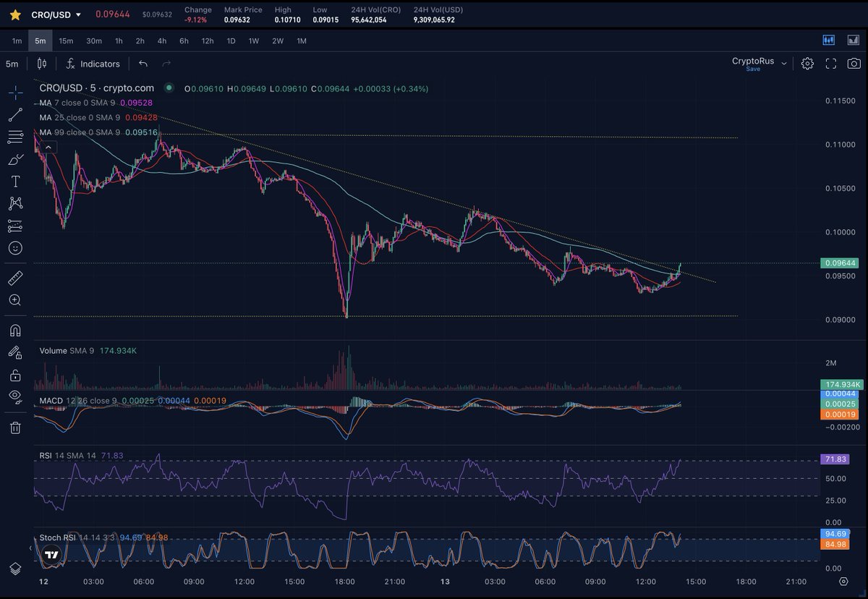Select the 15m timeframe tab
The width and height of the screenshot is (868, 599).
[66, 41]
